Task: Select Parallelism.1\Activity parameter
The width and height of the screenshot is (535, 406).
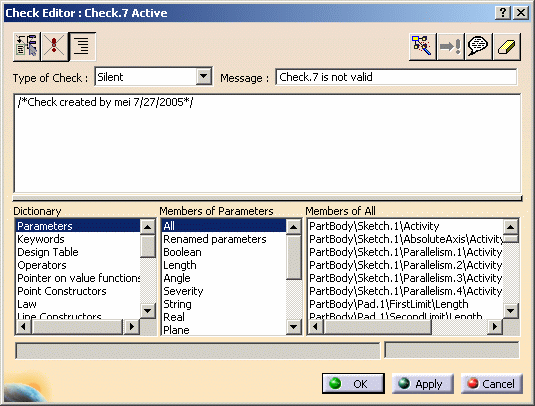Action: click(405, 252)
